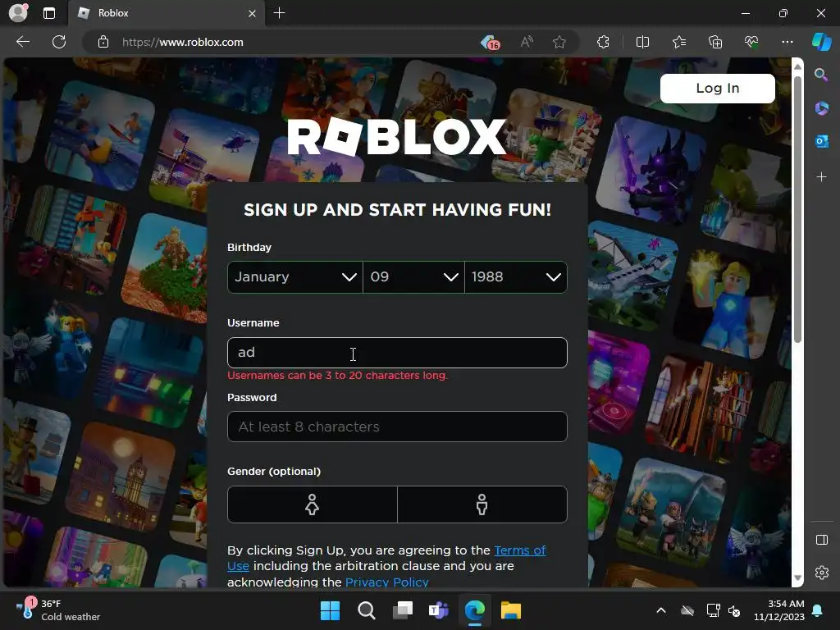Open muted volume tray icon
840x630 pixels.
734,610
